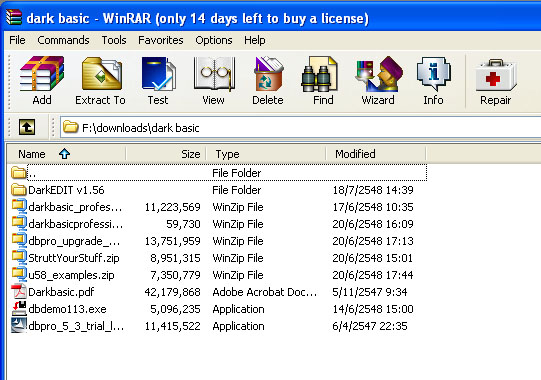The height and width of the screenshot is (380, 541).
Task: Open the Commands menu
Action: coord(63,40)
